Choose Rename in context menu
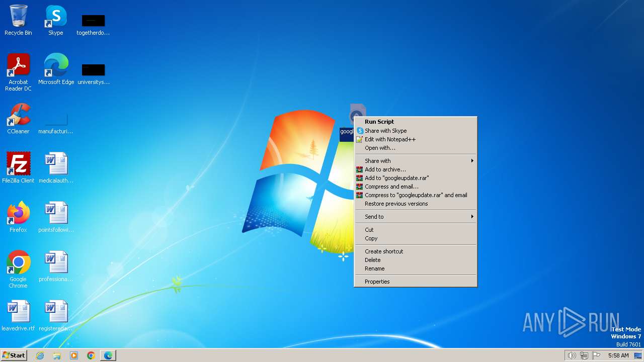 (416, 268)
